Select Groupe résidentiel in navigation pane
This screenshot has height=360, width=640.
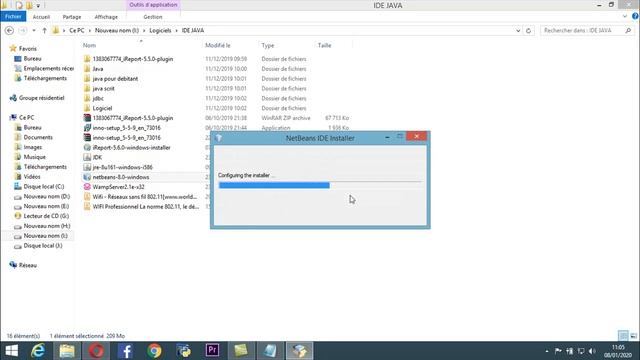point(41,98)
